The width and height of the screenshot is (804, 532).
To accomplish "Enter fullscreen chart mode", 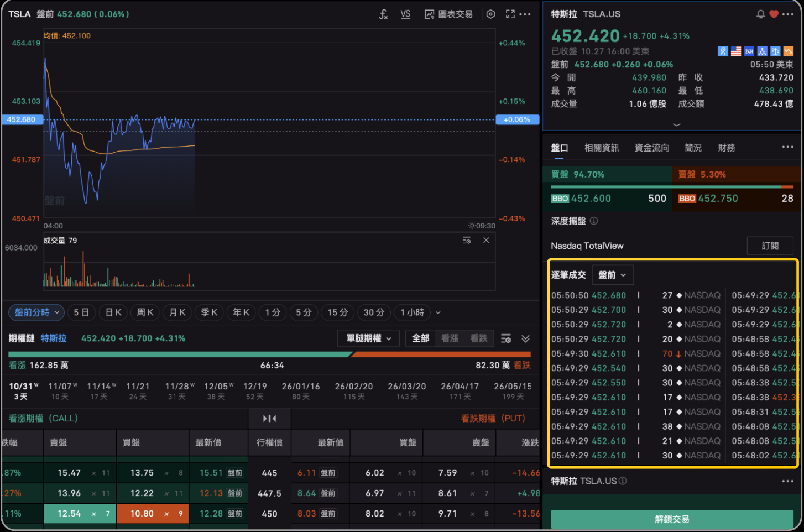I will click(510, 14).
